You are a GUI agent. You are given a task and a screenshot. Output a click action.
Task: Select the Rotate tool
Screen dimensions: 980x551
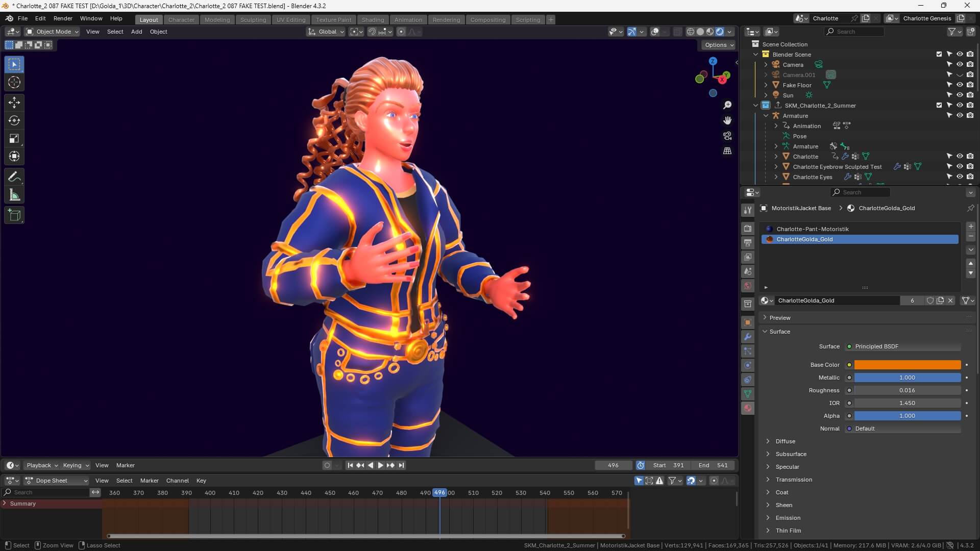pyautogui.click(x=14, y=120)
